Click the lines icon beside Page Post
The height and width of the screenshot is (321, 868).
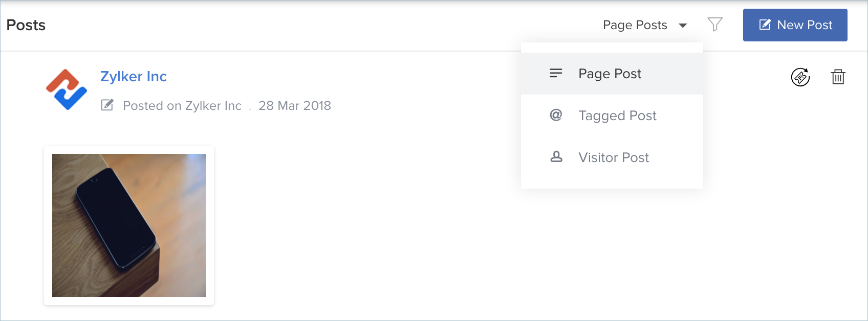(556, 74)
